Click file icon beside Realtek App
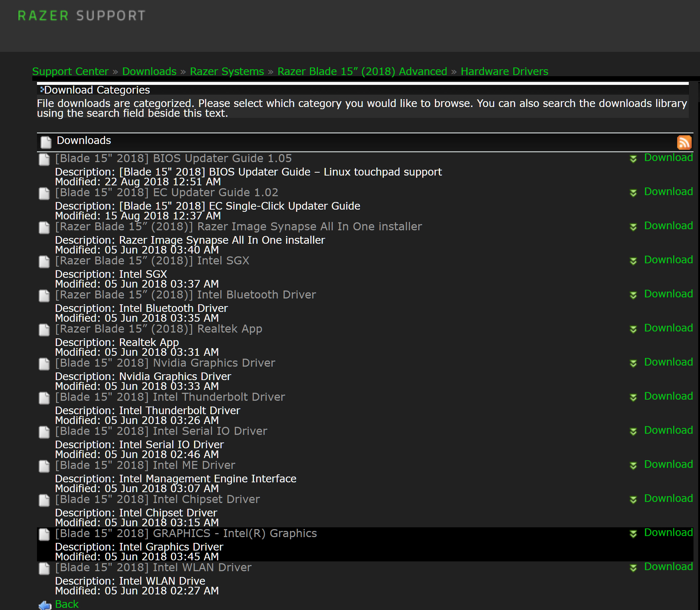Screen dimensions: 700x610 point(44,330)
